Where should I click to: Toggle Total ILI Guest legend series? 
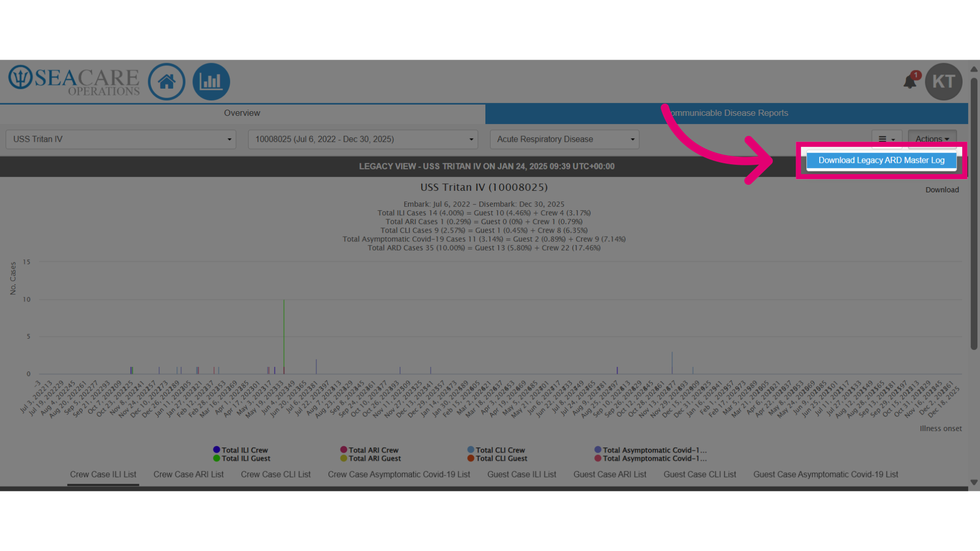242,458
